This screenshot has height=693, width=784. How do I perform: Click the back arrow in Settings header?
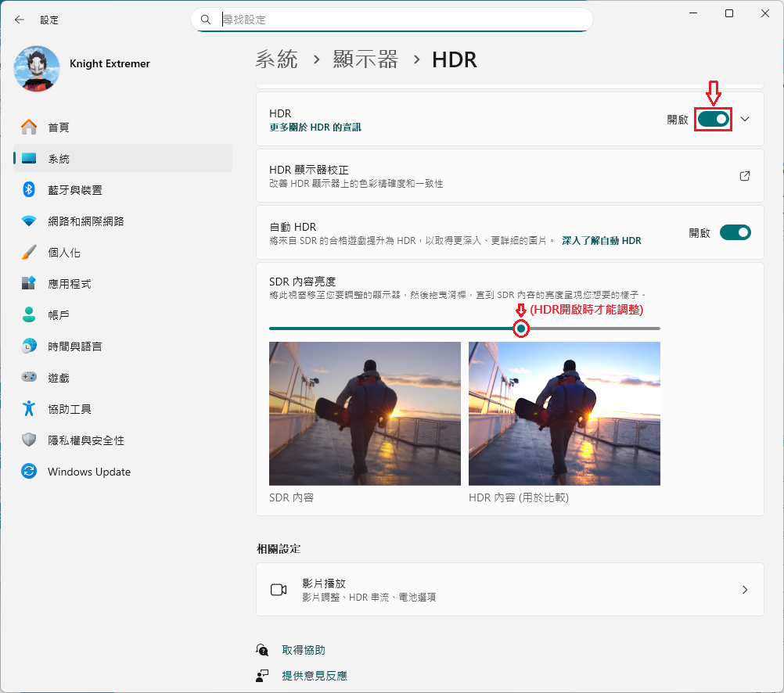pos(20,20)
